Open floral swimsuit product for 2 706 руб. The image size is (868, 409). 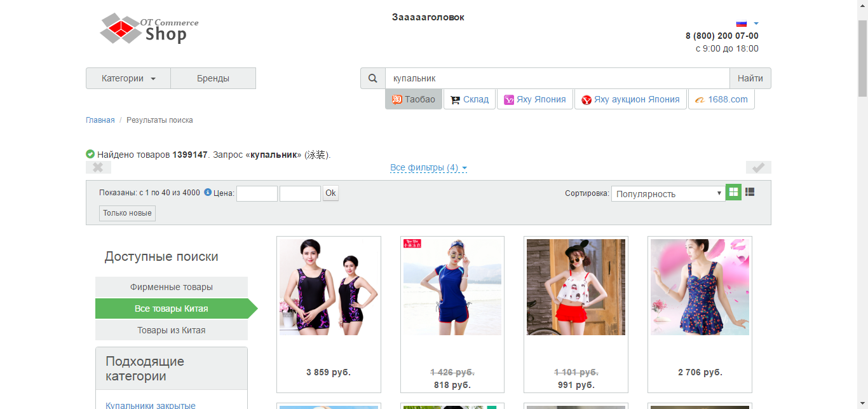click(x=700, y=314)
